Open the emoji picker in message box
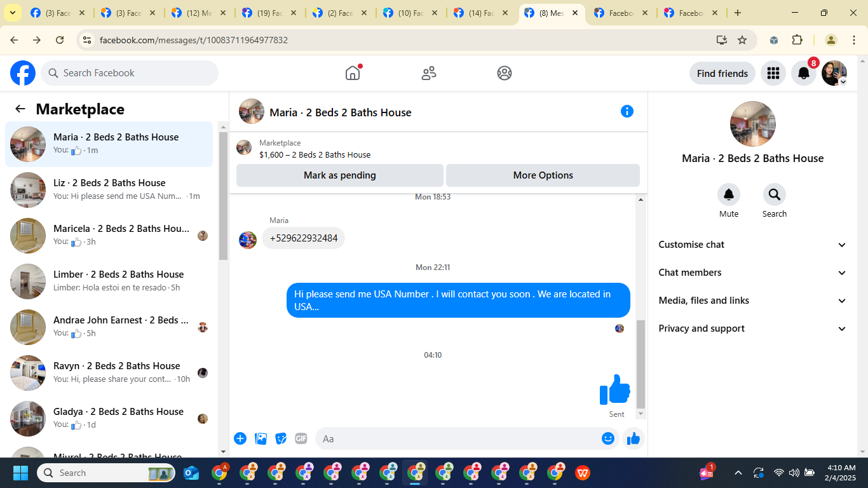This screenshot has height=488, width=868. point(608,438)
